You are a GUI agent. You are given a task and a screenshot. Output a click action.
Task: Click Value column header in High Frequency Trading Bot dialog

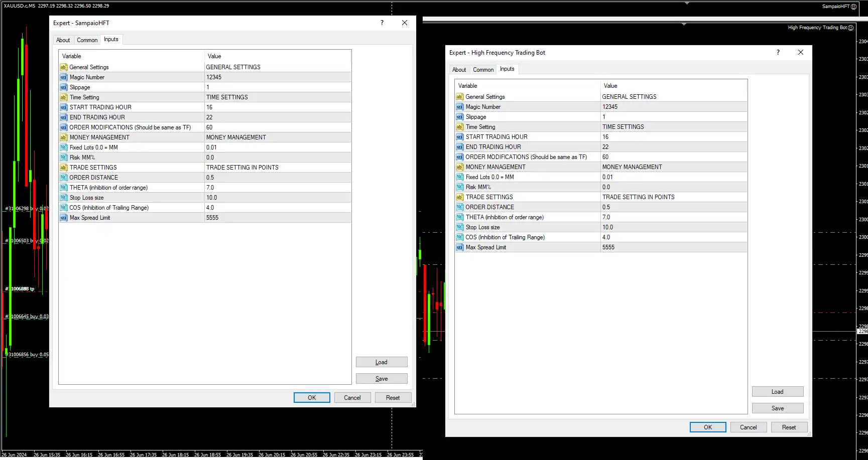674,86
